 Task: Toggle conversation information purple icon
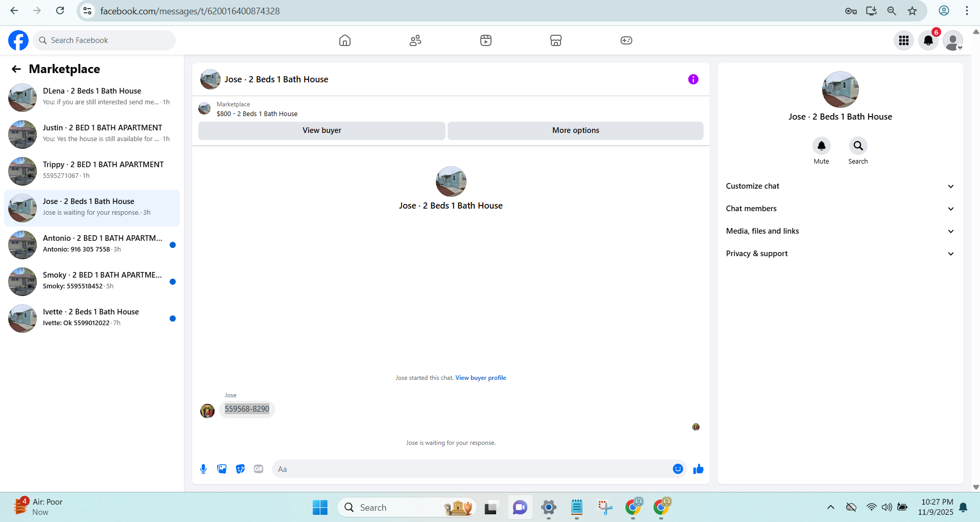coord(693,79)
